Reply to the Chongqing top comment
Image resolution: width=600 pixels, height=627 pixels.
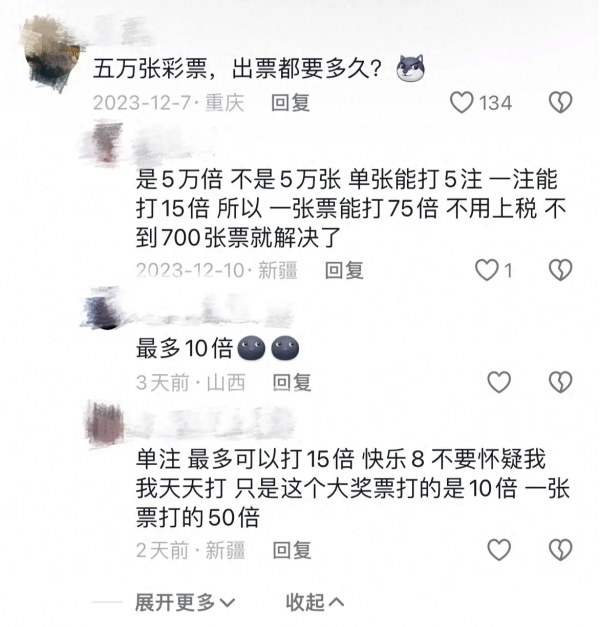point(290,103)
